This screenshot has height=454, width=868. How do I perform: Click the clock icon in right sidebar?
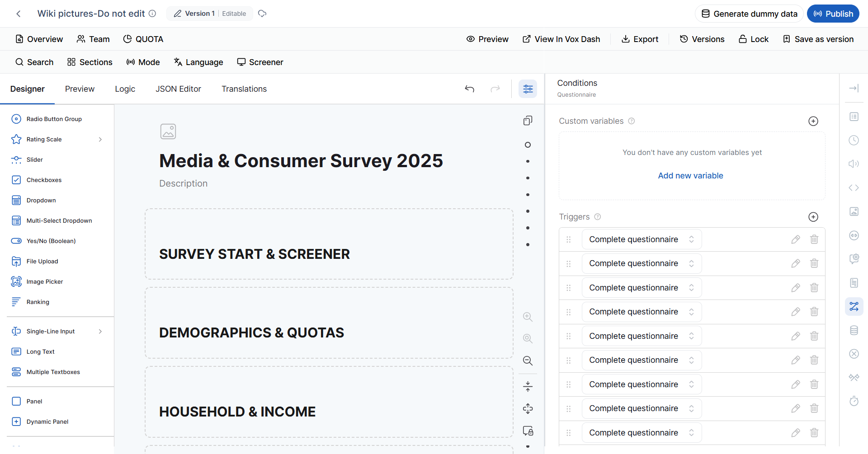pos(854,140)
